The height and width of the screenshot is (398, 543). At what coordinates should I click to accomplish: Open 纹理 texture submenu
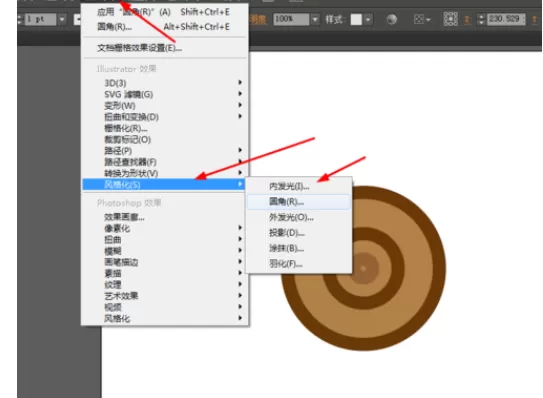(x=165, y=285)
